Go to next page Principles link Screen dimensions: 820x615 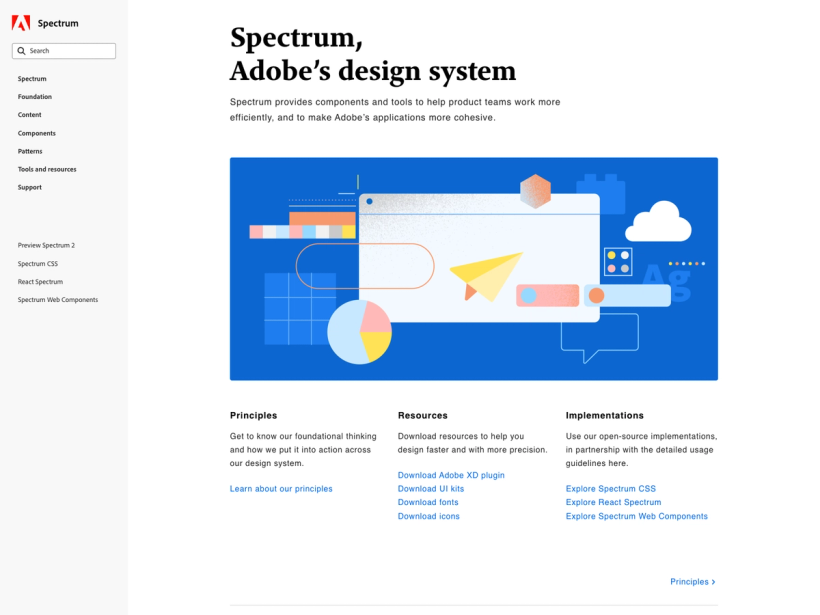click(x=692, y=582)
